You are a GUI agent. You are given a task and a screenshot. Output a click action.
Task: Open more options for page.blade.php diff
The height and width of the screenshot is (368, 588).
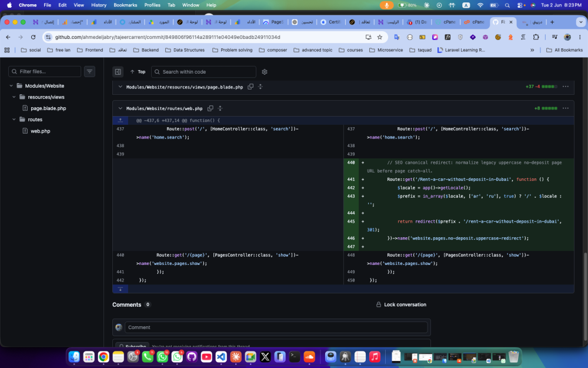point(566,87)
